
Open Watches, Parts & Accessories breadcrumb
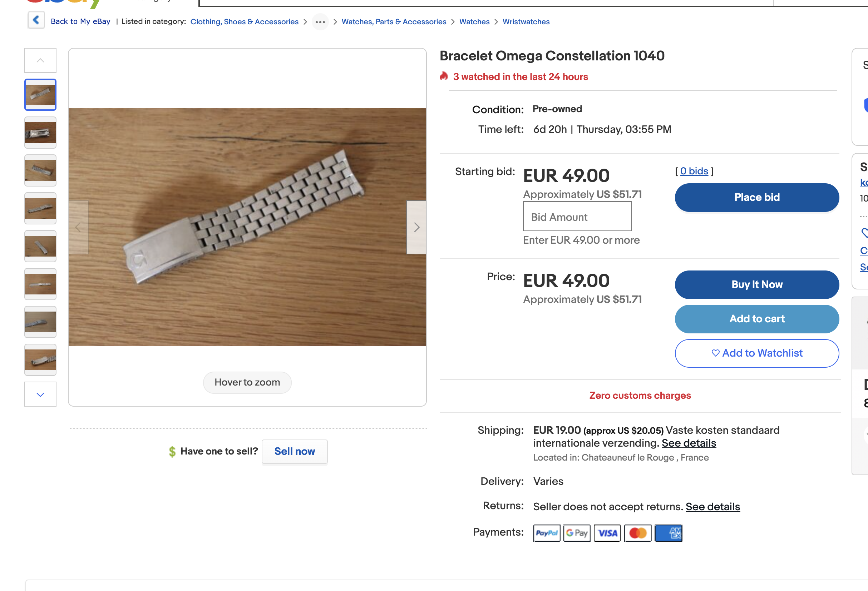[394, 22]
